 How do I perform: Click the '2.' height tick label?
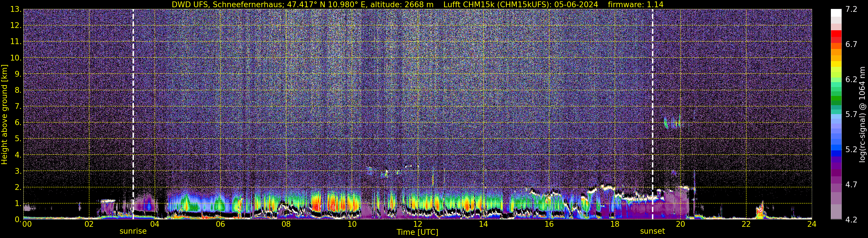(18, 188)
